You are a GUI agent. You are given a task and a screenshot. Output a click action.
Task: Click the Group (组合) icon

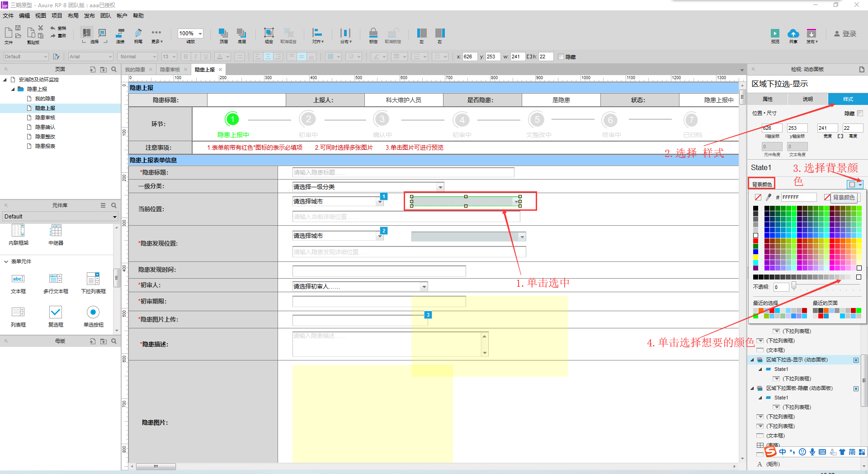point(269,34)
